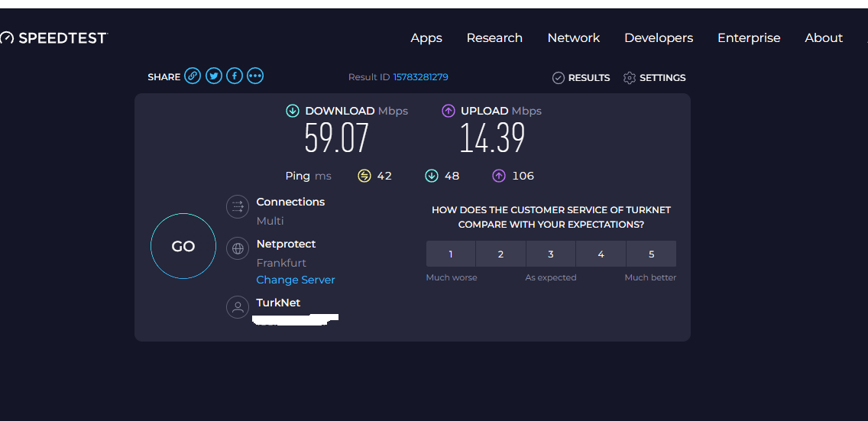
Task: Click the Connections label
Action: click(x=290, y=202)
